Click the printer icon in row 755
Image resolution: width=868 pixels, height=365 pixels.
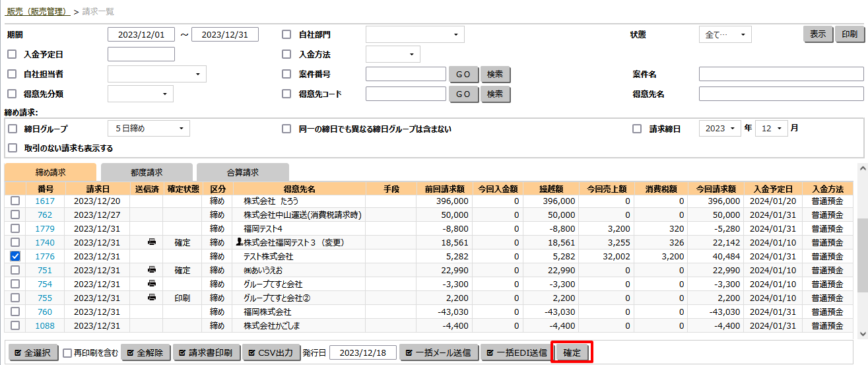pos(152,298)
